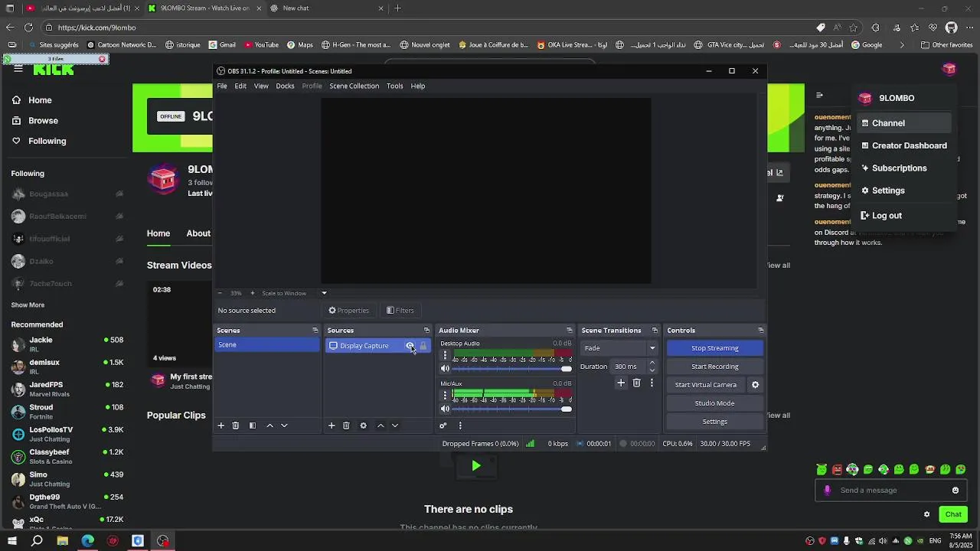
Task: Toggle Display Capture visibility eye
Action: coord(410,346)
